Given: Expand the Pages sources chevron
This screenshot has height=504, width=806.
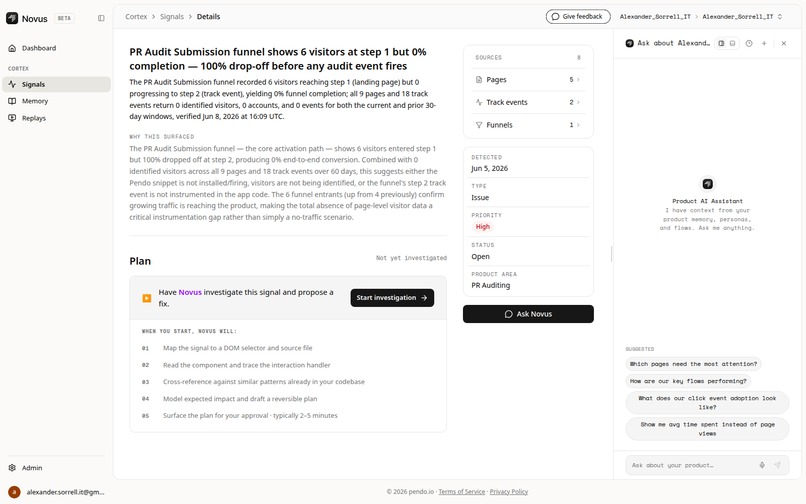Looking at the screenshot, I should tap(578, 80).
